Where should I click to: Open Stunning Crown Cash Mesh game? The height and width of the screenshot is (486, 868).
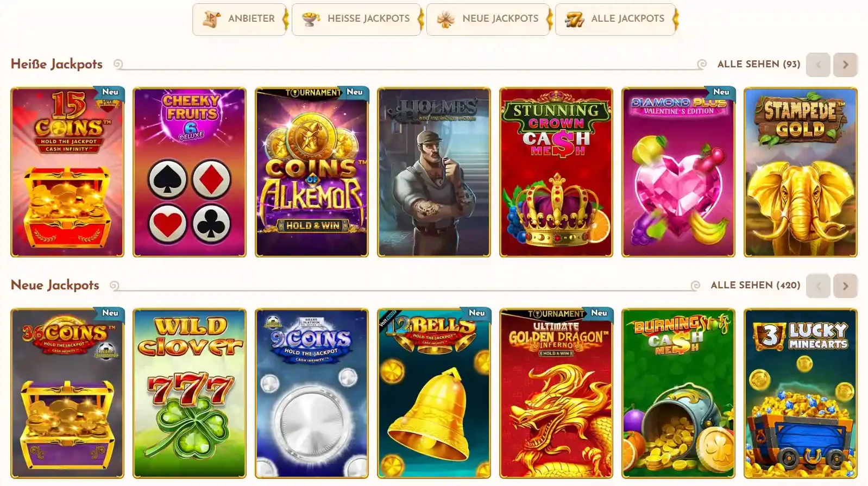click(x=556, y=172)
